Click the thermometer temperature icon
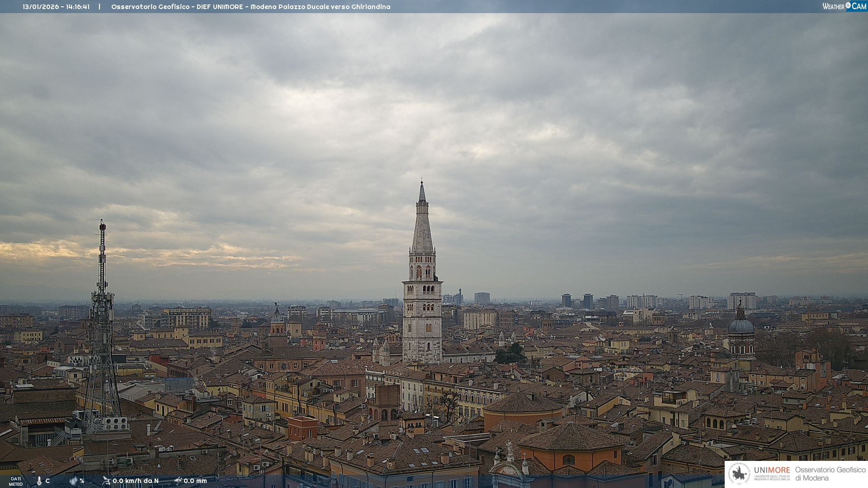Image resolution: width=868 pixels, height=488 pixels. (x=39, y=481)
